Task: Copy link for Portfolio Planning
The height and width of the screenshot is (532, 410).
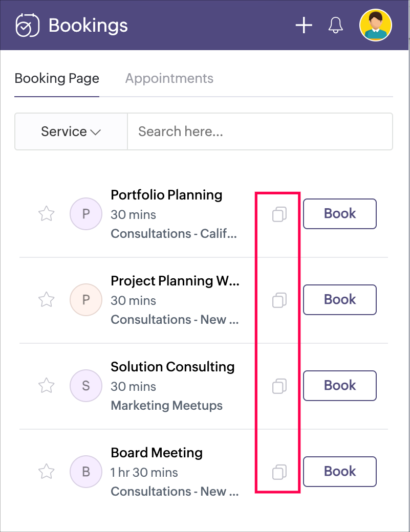Action: tap(279, 214)
